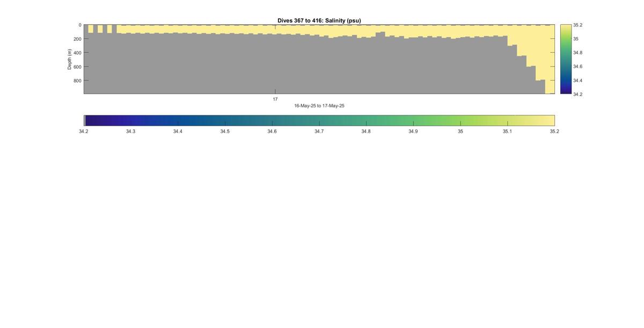Image resolution: width=644 pixels, height=328 pixels.
Task: Click the x-axis tick label '17'
Action: (275, 99)
